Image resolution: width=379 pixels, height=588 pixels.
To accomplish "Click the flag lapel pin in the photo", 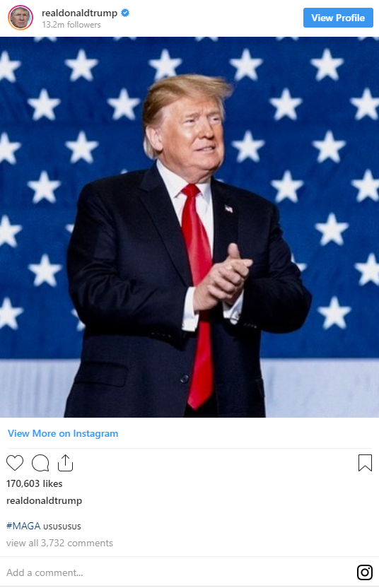I will click(x=228, y=208).
